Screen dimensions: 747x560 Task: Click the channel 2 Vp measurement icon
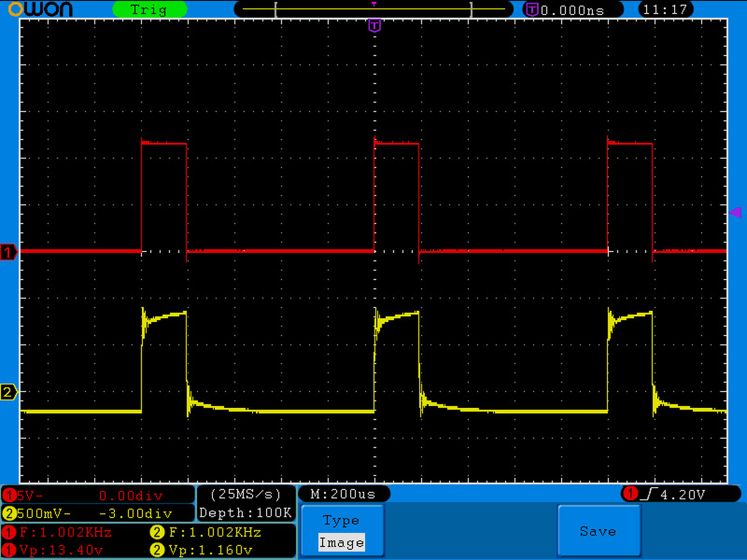point(158,549)
